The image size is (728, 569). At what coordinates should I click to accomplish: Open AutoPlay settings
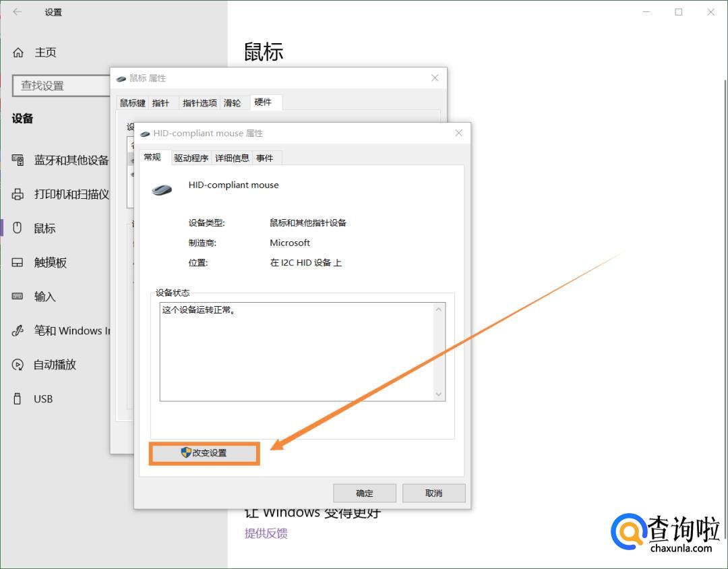tap(55, 365)
